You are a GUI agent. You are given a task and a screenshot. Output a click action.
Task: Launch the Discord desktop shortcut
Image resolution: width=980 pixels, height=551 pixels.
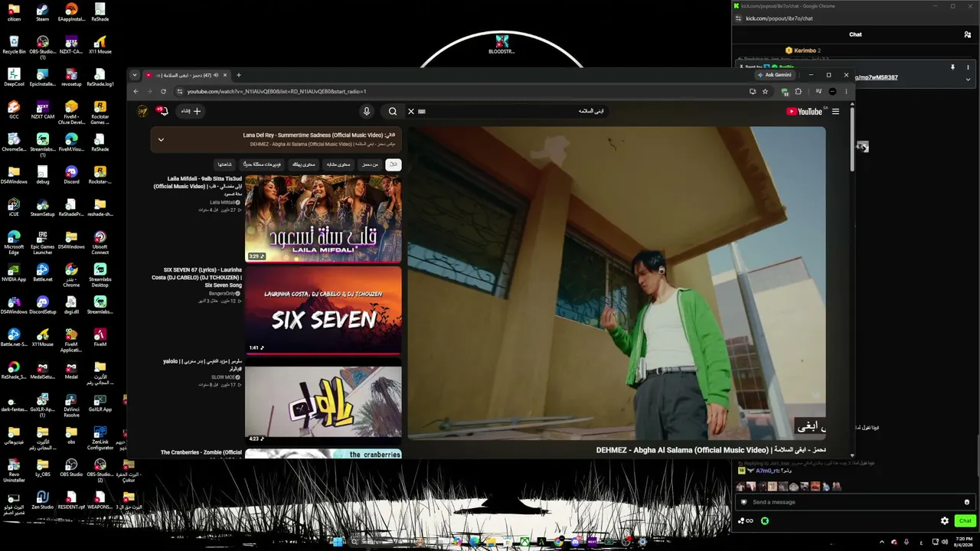[71, 175]
